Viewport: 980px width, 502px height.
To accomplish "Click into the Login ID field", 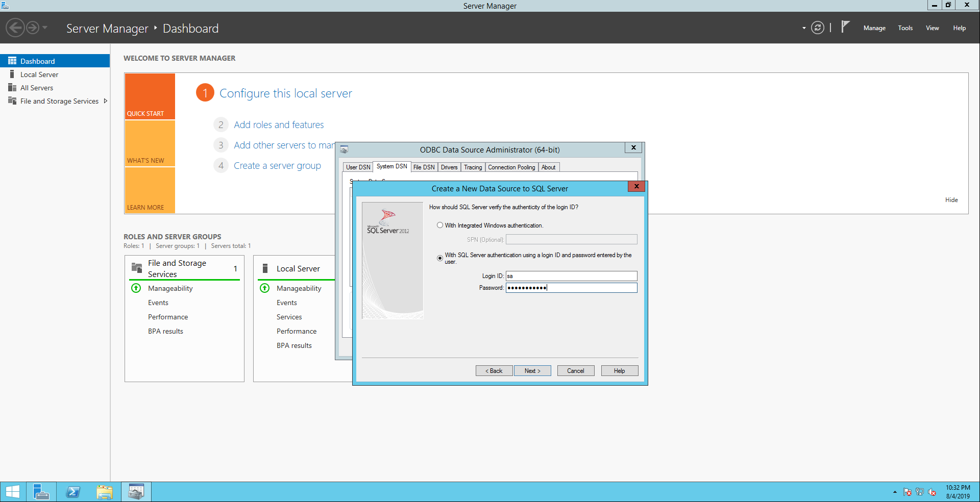I will point(571,276).
